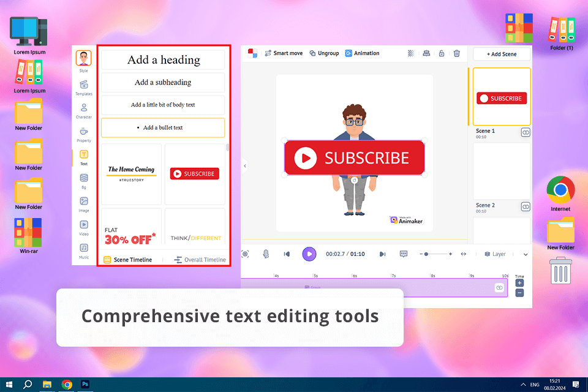Choose the THINK/DIFFERENT text preset
The width and height of the screenshot is (588, 392).
coord(195,228)
